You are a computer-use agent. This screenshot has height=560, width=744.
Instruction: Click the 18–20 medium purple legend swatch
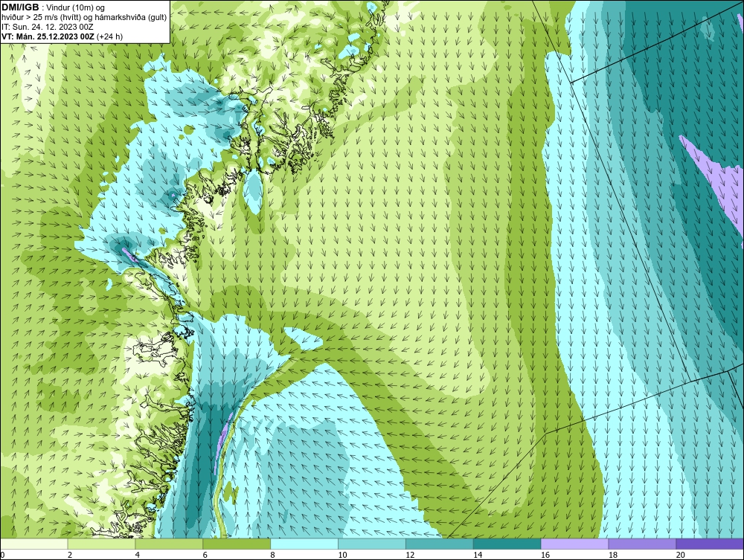click(642, 544)
